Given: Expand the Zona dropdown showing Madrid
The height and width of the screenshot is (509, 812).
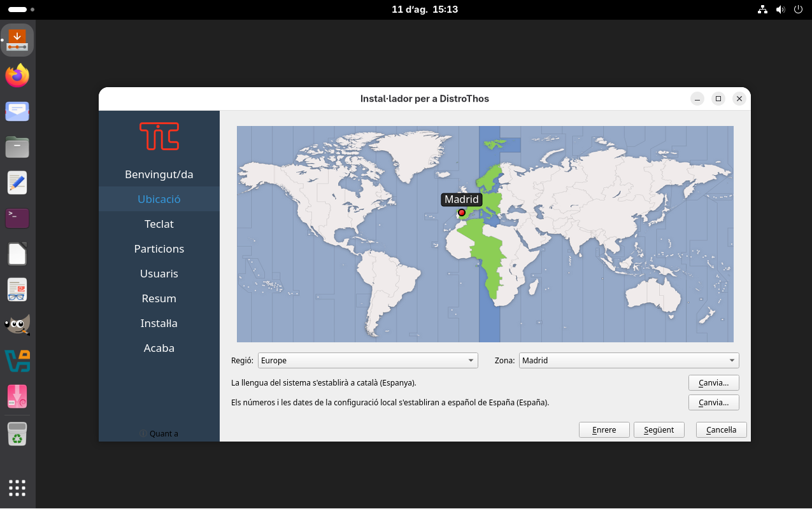Looking at the screenshot, I should click(x=629, y=360).
